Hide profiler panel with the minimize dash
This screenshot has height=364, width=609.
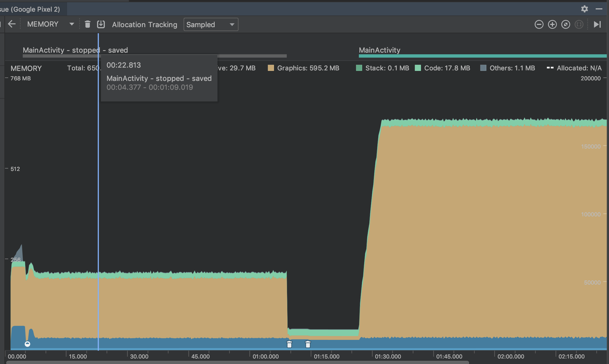pos(599,9)
